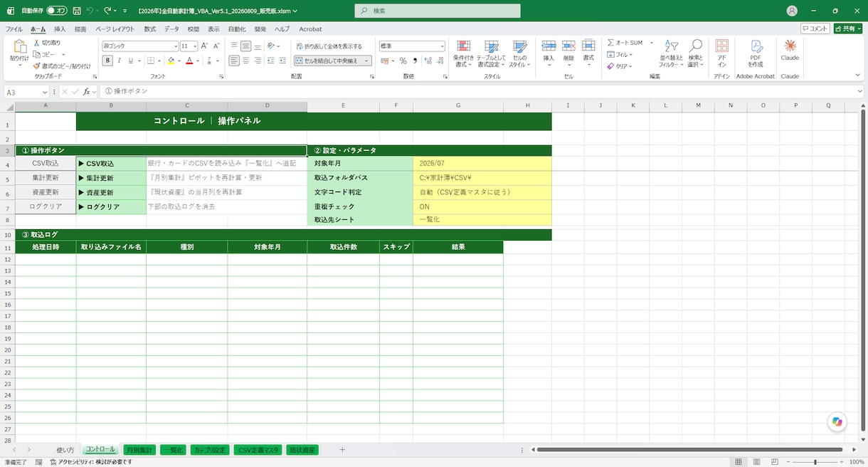868x467 pixels.
Task: Click the Format Painter (書式のコピー/貼り付け) brush icon
Action: click(36, 65)
